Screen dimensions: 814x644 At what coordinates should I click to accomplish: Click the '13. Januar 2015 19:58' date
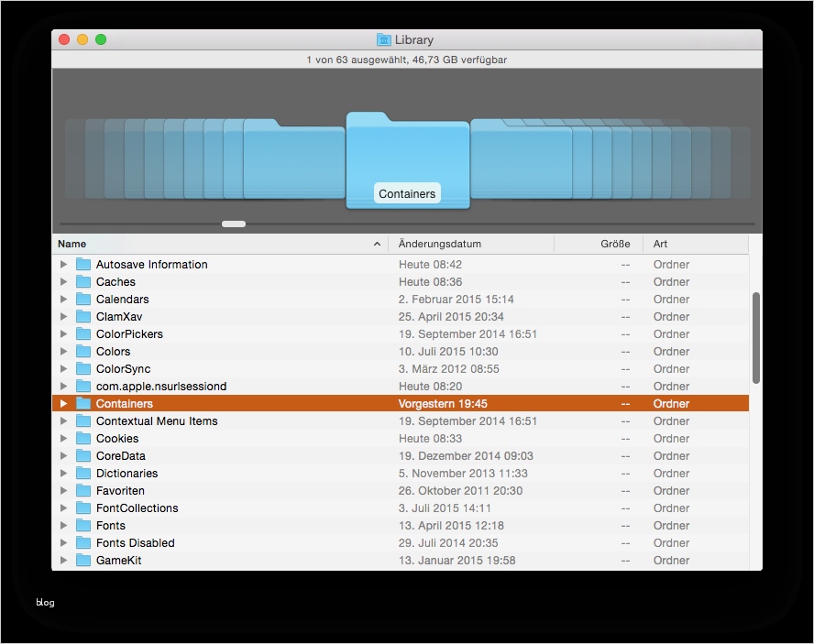point(456,560)
